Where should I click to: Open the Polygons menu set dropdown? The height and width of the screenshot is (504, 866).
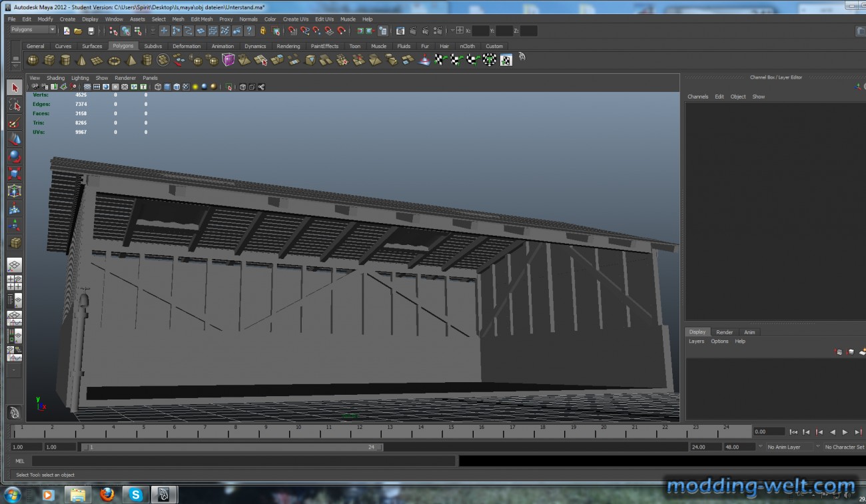point(33,30)
